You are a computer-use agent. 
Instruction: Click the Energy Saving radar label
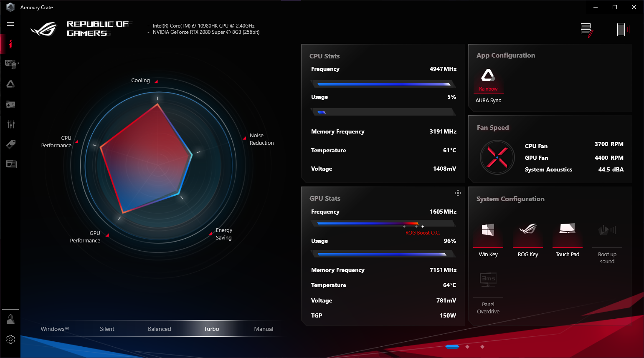tap(224, 234)
